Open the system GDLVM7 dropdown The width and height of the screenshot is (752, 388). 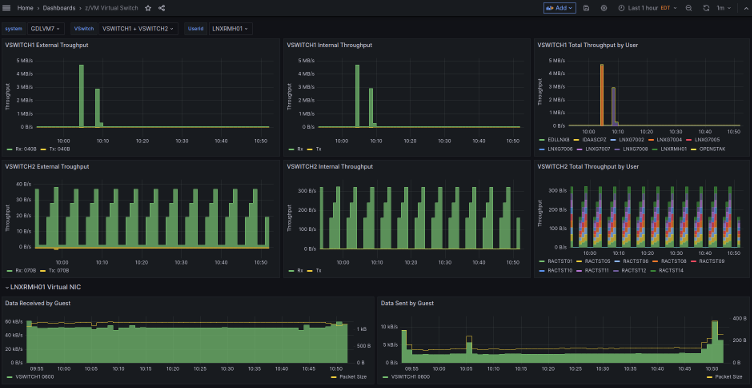click(x=46, y=29)
